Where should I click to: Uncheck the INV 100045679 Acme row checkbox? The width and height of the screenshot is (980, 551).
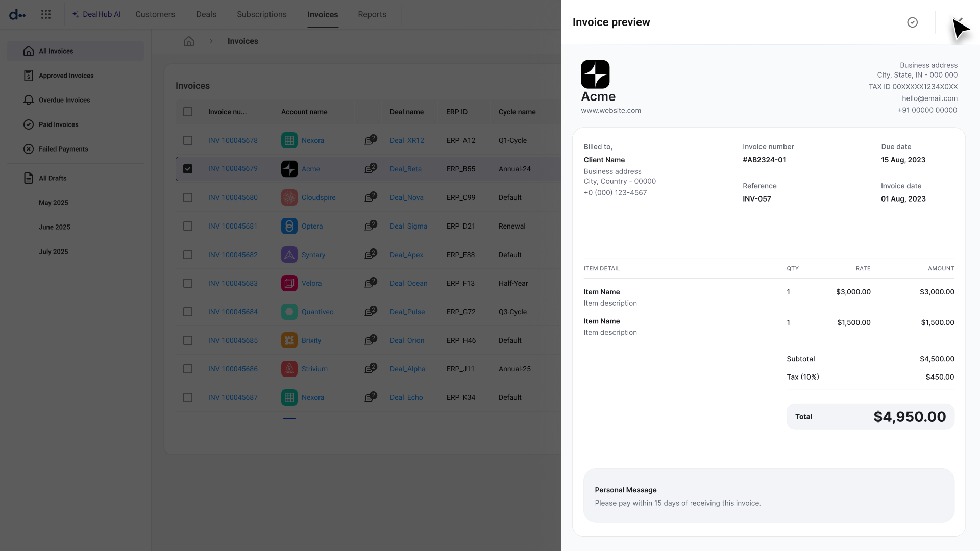[x=188, y=169]
